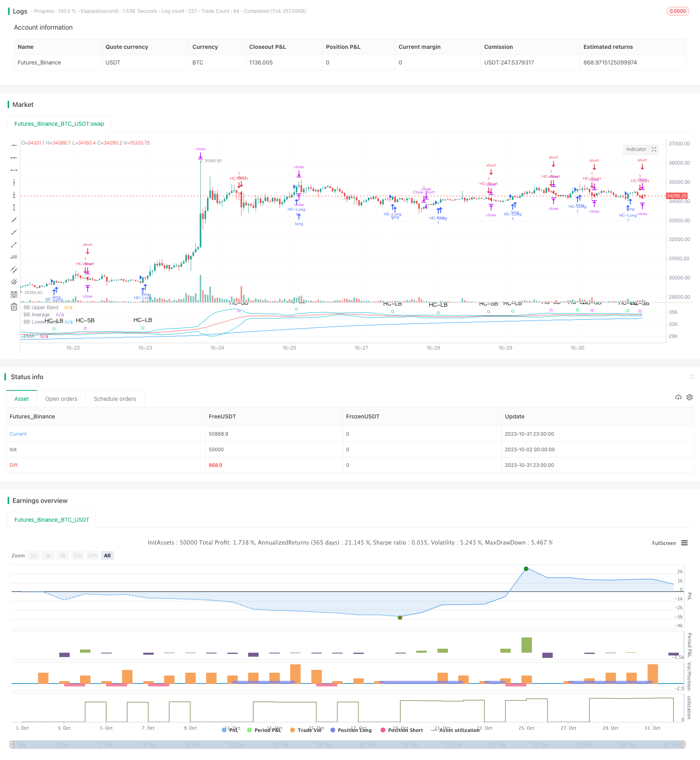Toggle the Period P&L legend series
Viewport: 700px width, 760px height.
[265, 730]
